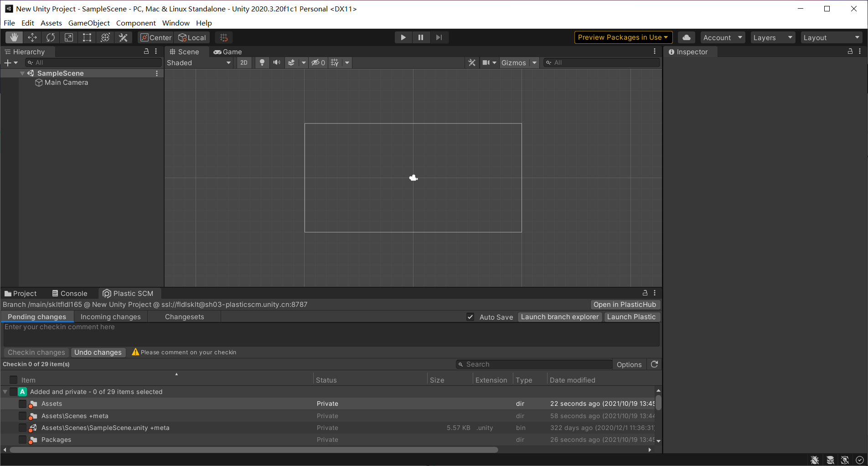Screen dimensions: 868x466
Task: Open the GameObject menu
Action: tap(89, 23)
